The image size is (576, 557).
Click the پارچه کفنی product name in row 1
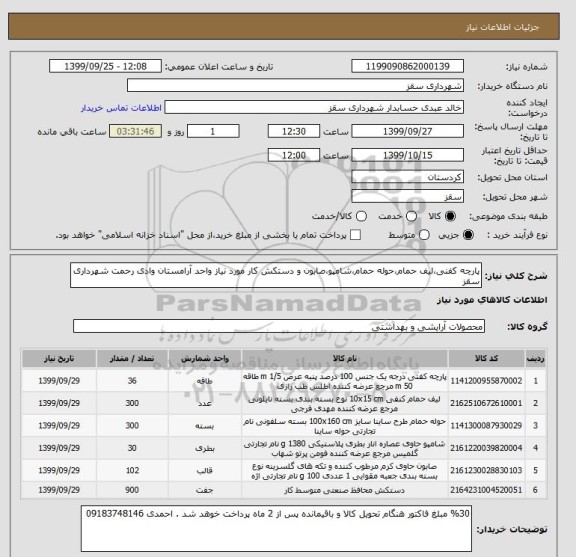coord(345,381)
